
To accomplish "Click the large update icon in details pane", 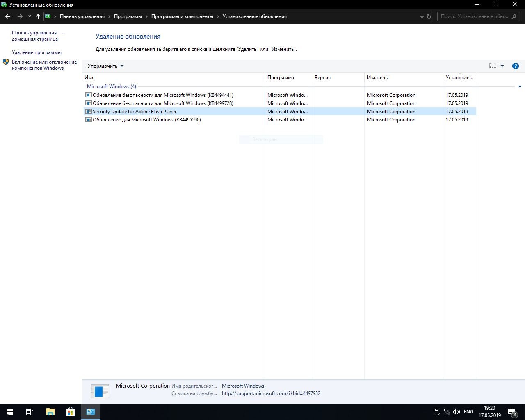I will coord(100,391).
